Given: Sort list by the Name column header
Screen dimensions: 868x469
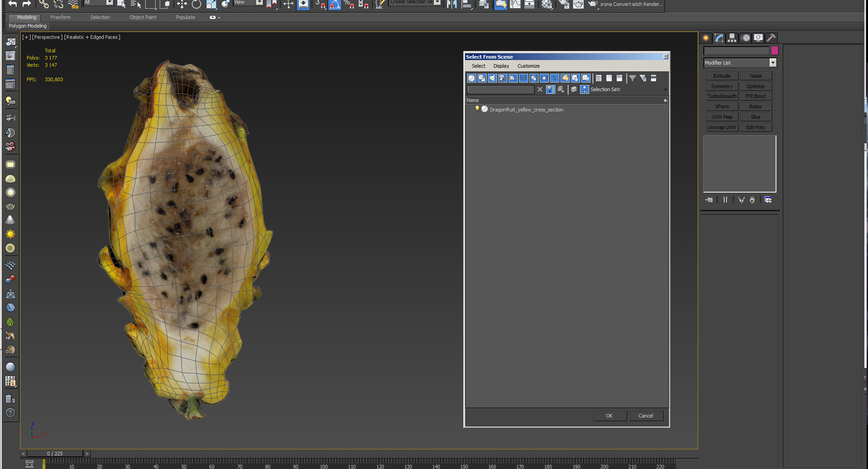Looking at the screenshot, I should pos(567,100).
